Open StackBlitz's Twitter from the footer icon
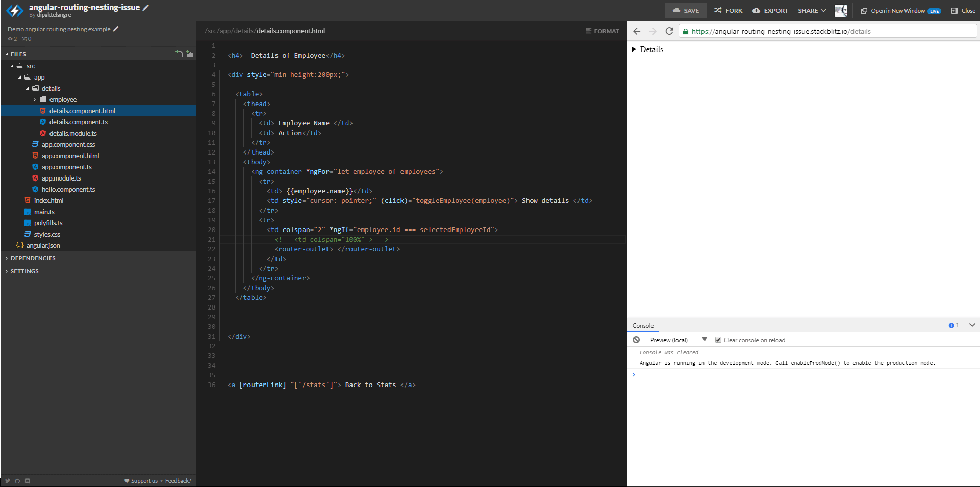Image resolution: width=980 pixels, height=487 pixels. (x=7, y=480)
